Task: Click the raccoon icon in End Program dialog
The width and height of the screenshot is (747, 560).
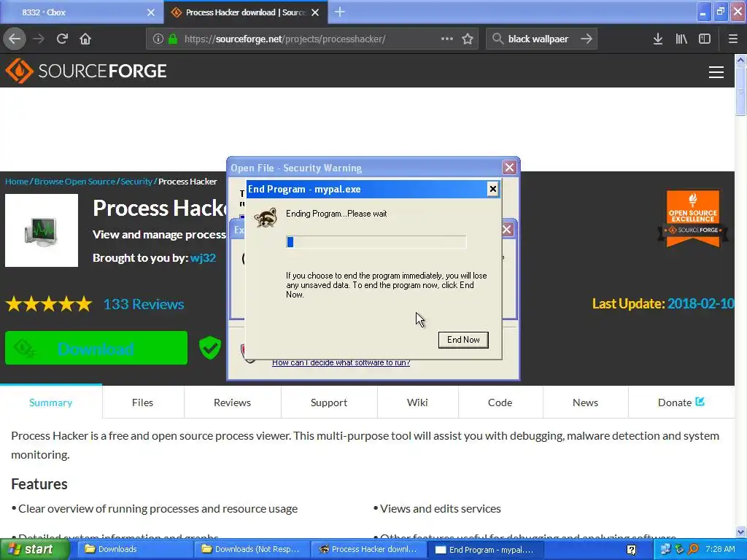Action: [x=266, y=217]
